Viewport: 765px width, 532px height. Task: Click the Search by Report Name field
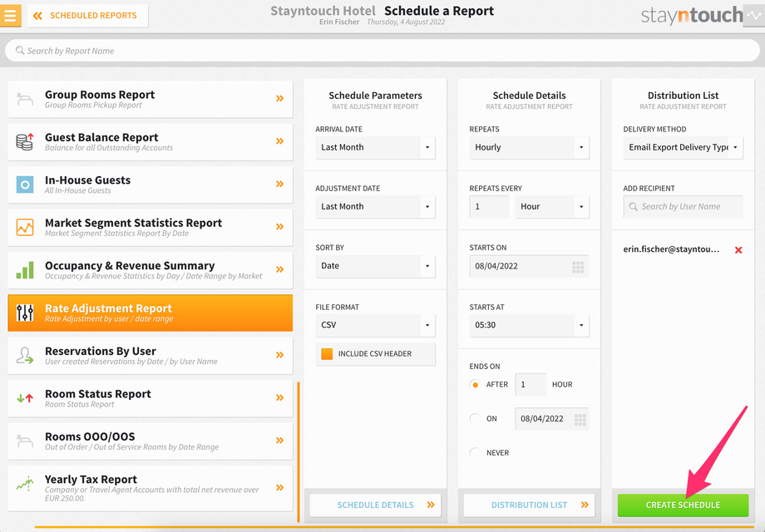[x=382, y=51]
